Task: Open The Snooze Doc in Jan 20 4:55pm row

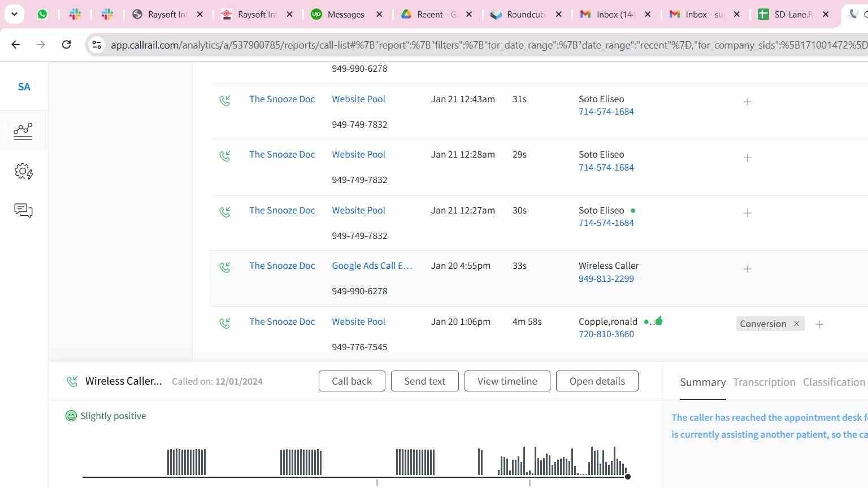Action: 282,265
